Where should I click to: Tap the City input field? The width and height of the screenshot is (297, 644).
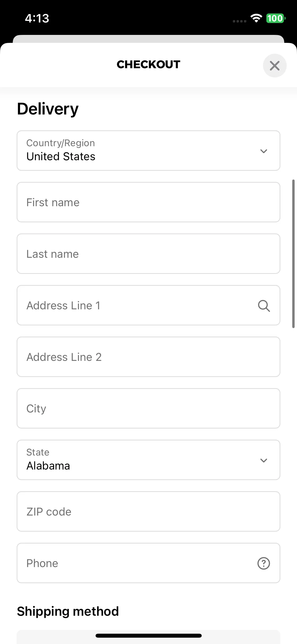[148, 408]
